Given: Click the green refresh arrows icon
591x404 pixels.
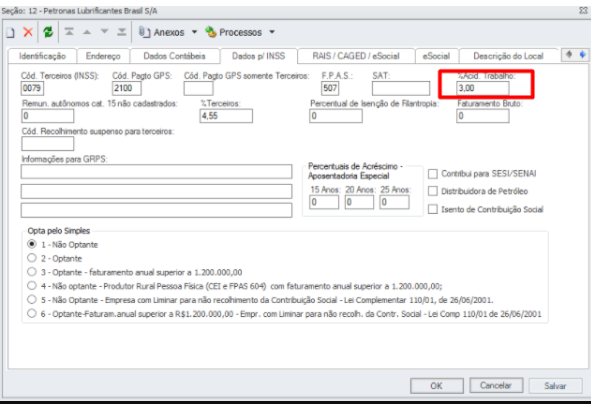Looking at the screenshot, I should (x=48, y=32).
